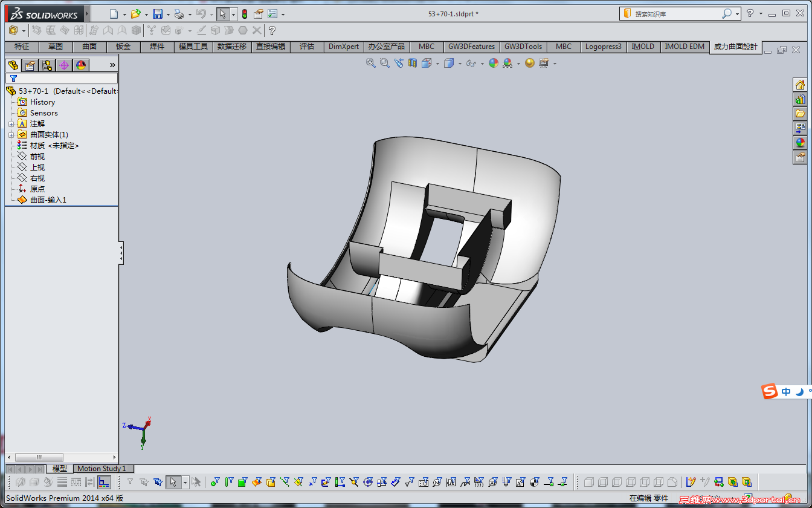Print the document via printer icon
Image resolution: width=812 pixels, height=508 pixels.
click(179, 14)
